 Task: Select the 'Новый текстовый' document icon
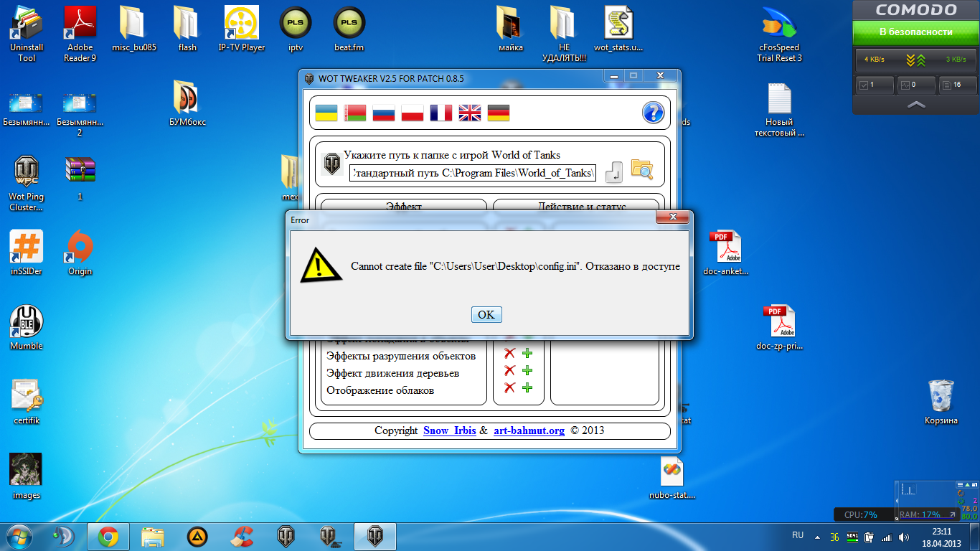click(x=780, y=109)
